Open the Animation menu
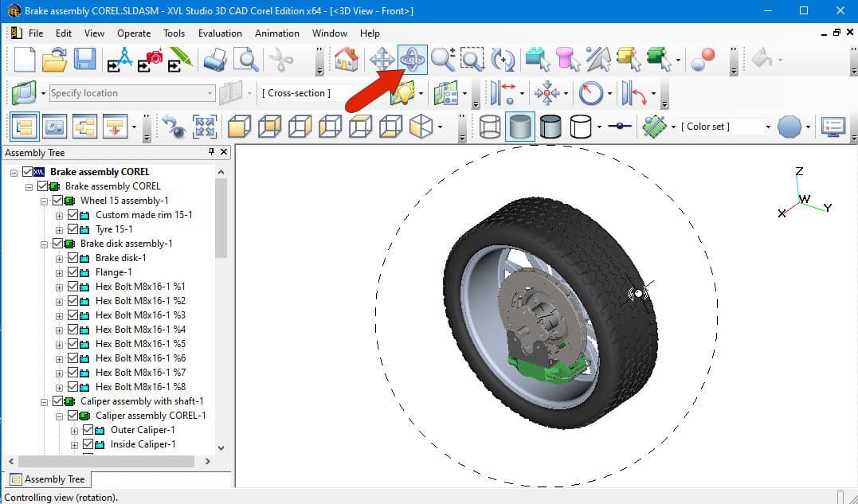Image resolution: width=858 pixels, height=504 pixels. coord(276,33)
